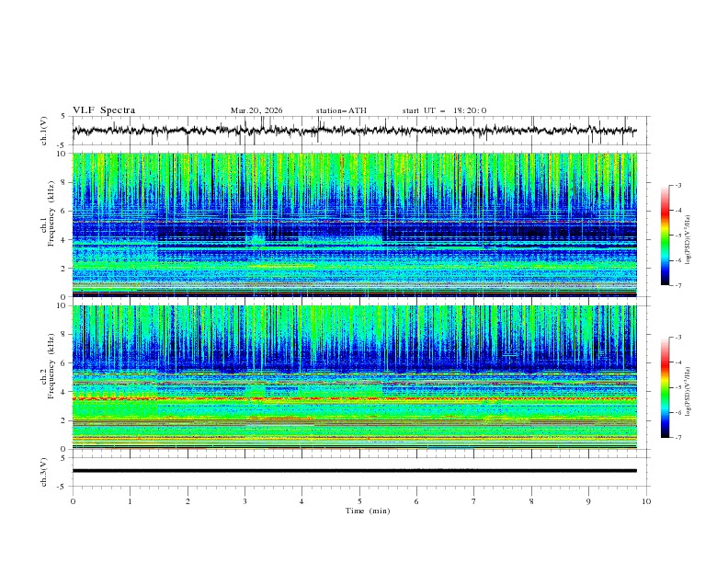Click the time axis tick label "7"
Screen dimensions: 728x563
pyautogui.click(x=473, y=501)
